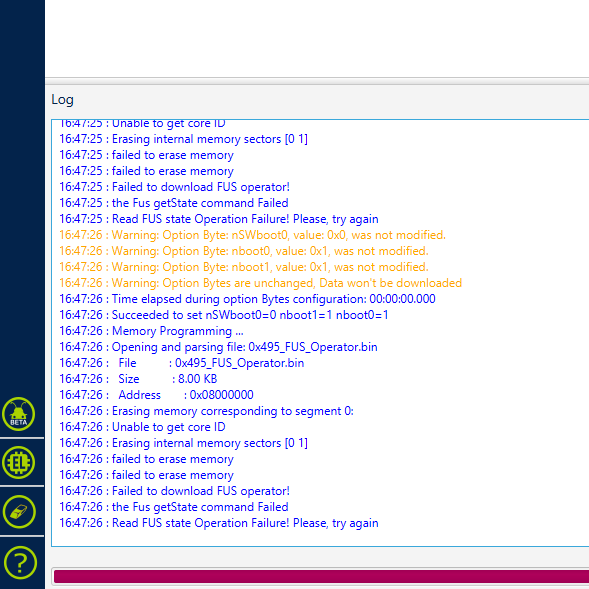Select 16:47:26 'the Fus getState command Failed' line
This screenshot has height=589, width=589.
[x=174, y=507]
